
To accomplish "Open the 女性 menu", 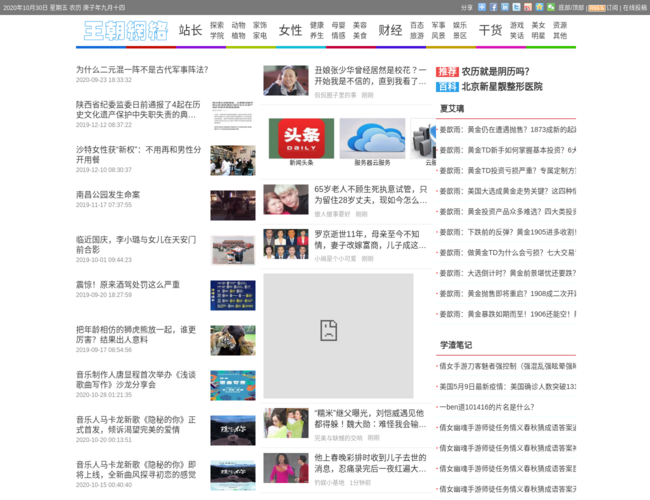I will 290,30.
